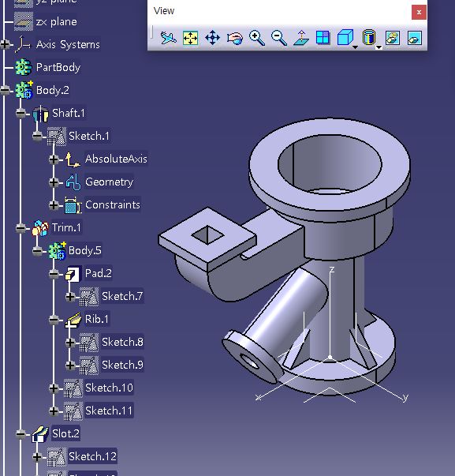Select the Sketch.11 label

click(x=109, y=410)
